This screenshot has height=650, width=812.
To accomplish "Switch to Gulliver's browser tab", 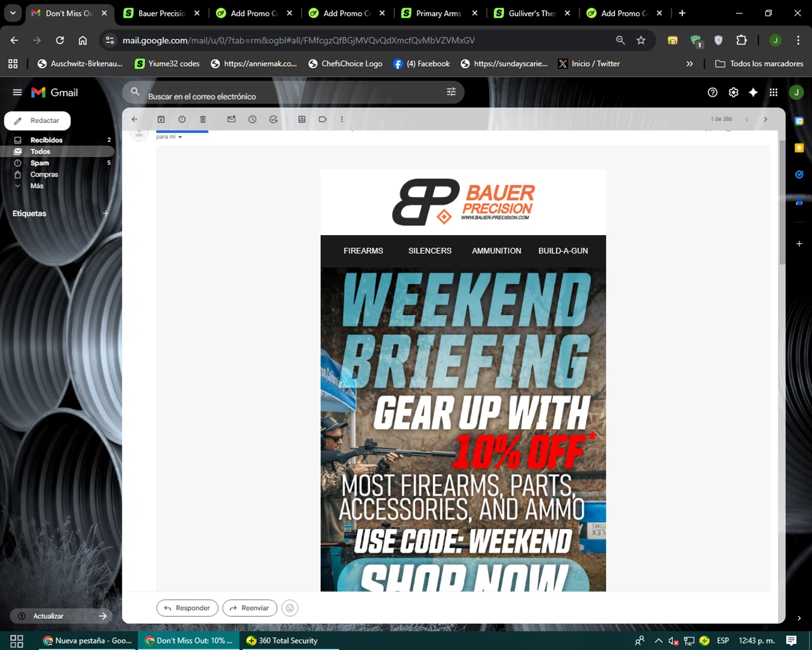I will (532, 13).
